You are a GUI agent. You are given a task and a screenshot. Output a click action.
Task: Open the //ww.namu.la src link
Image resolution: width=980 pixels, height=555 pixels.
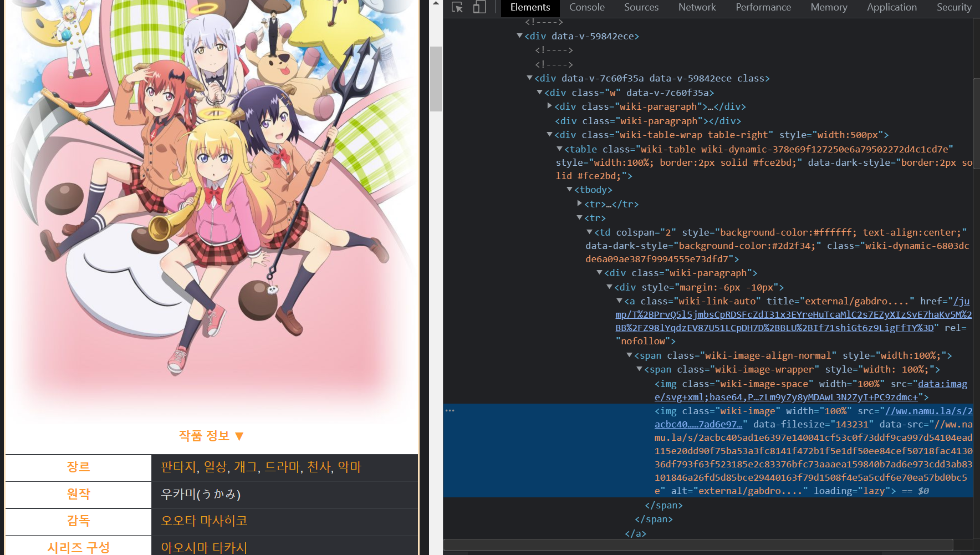814,417
